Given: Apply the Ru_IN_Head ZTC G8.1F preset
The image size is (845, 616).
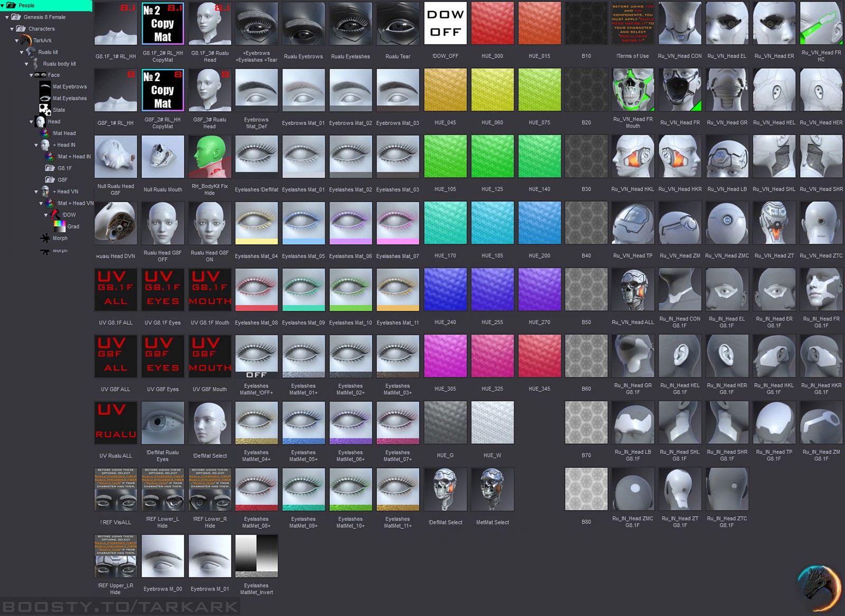Looking at the screenshot, I should click(x=727, y=489).
